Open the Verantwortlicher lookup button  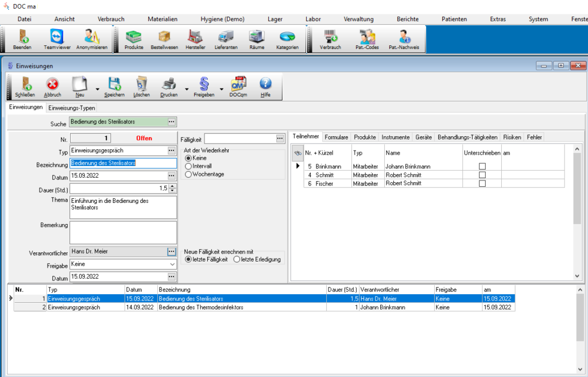pyautogui.click(x=171, y=252)
